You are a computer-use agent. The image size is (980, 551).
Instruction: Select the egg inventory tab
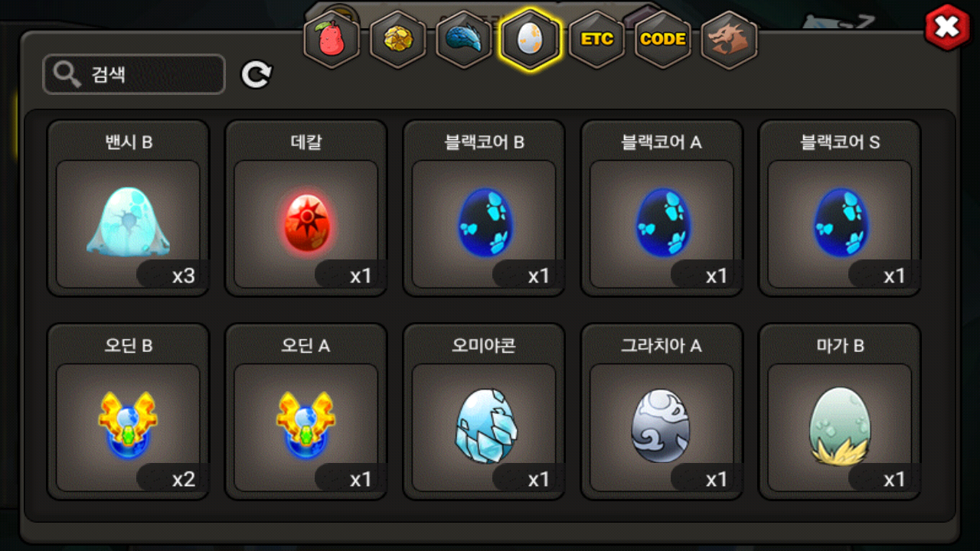click(x=530, y=39)
